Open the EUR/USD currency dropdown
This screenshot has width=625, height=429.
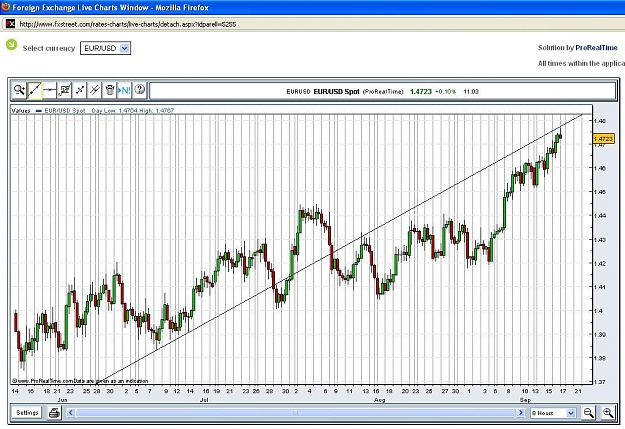click(105, 48)
